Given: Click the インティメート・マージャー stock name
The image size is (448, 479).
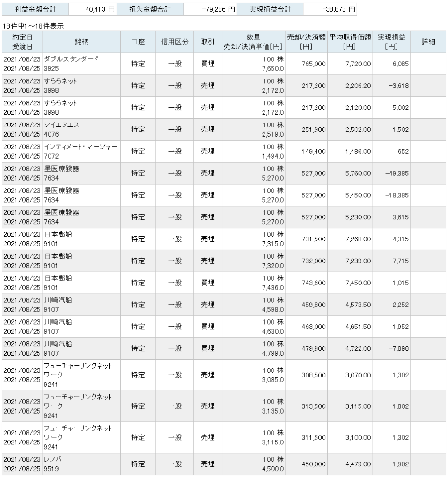Looking at the screenshot, I should pyautogui.click(x=81, y=147).
